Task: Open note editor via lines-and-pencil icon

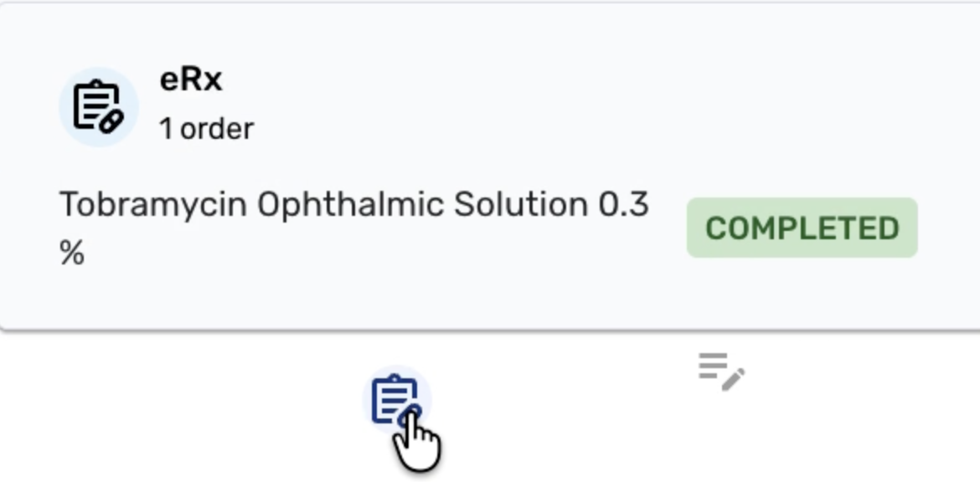Action: pyautogui.click(x=721, y=371)
